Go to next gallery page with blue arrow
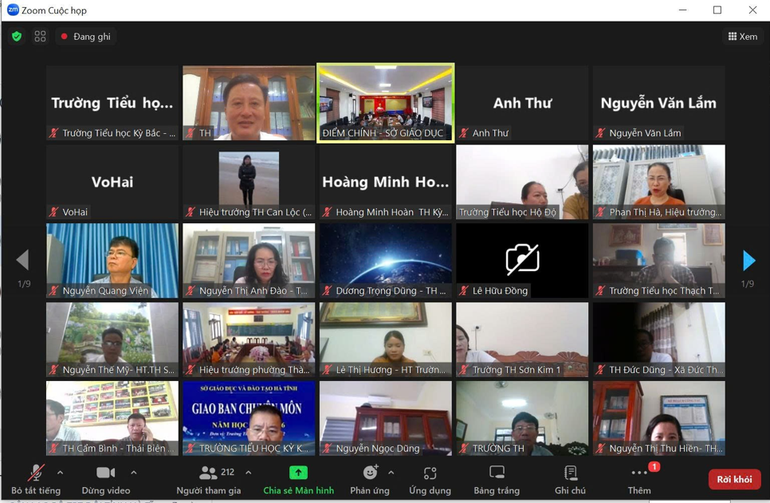Screen dimensions: 770x503 [748, 261]
